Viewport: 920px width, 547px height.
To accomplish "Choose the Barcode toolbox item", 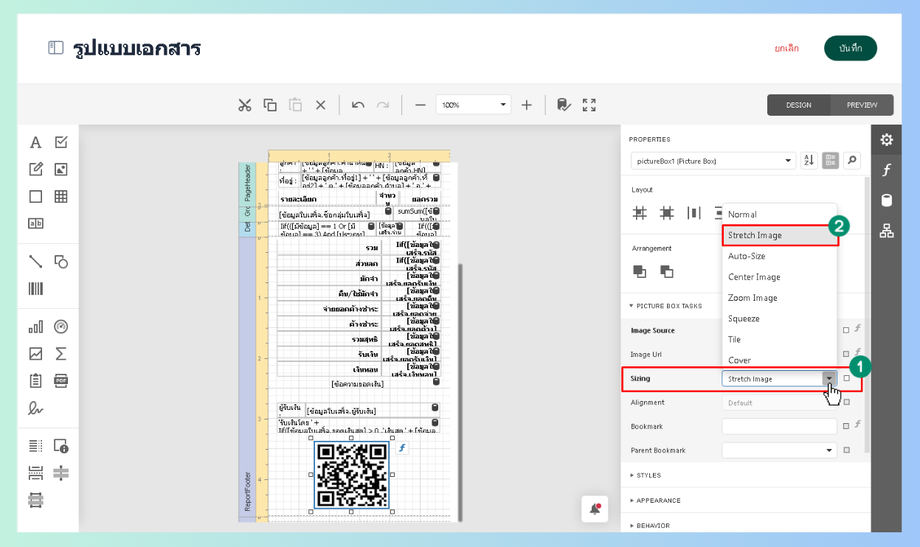I will [x=35, y=289].
